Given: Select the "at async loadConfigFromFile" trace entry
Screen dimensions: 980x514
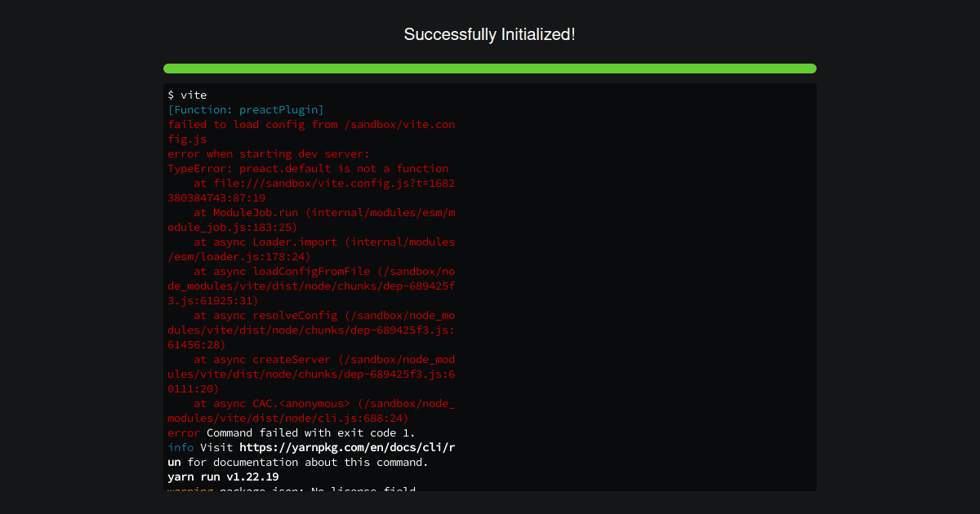Looking at the screenshot, I should click(323, 272).
